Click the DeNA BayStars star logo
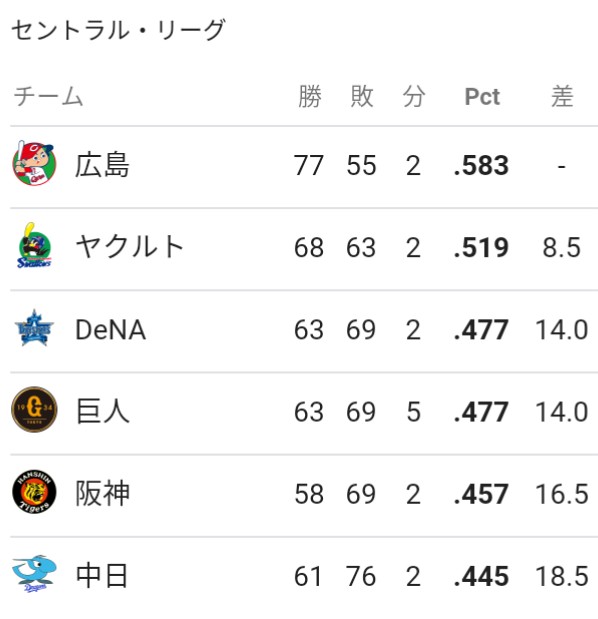 click(34, 328)
